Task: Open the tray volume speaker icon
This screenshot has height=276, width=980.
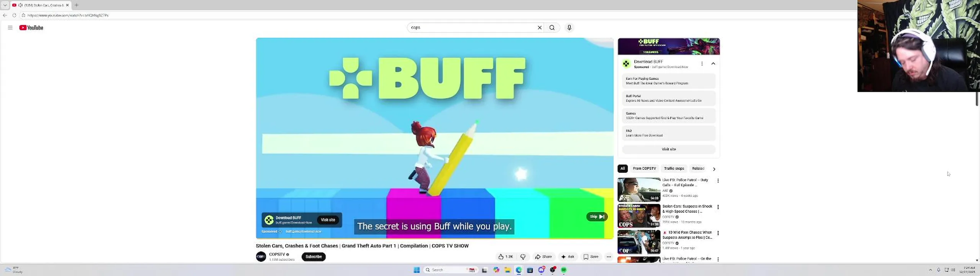Action: click(x=953, y=270)
